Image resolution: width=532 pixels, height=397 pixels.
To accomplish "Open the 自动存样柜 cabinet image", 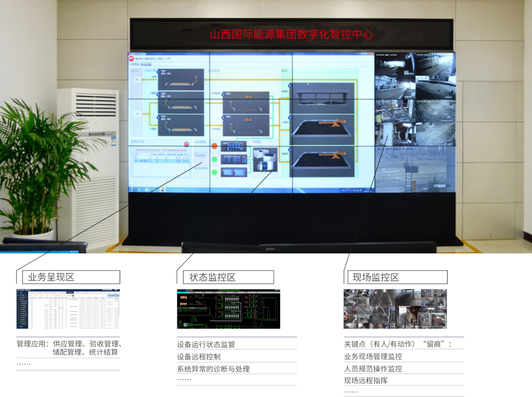I will click(x=234, y=172).
